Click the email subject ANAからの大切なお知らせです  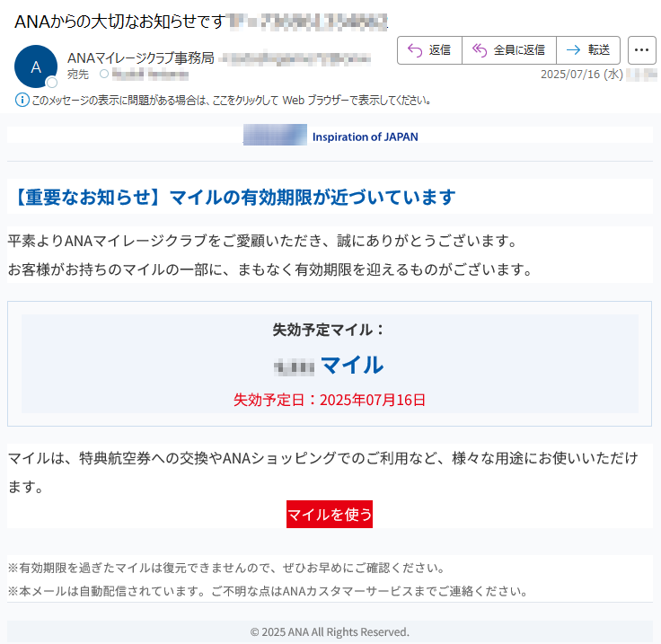click(x=119, y=22)
